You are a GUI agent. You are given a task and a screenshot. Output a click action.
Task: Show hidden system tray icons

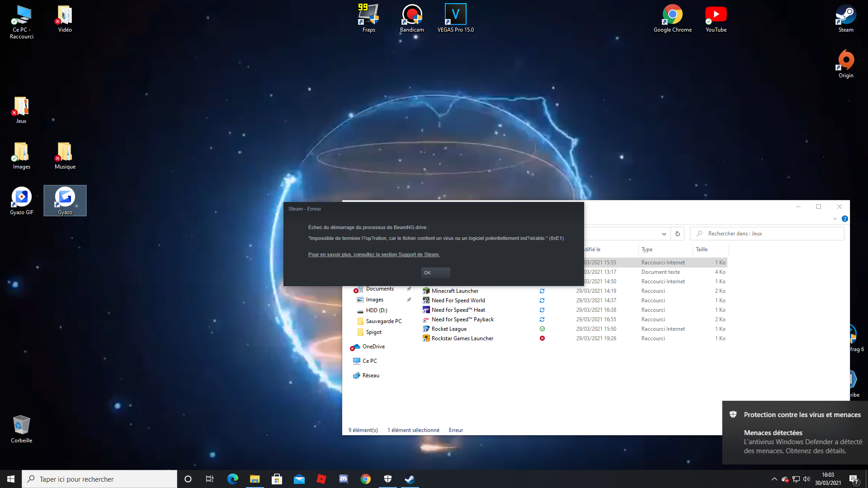774,479
